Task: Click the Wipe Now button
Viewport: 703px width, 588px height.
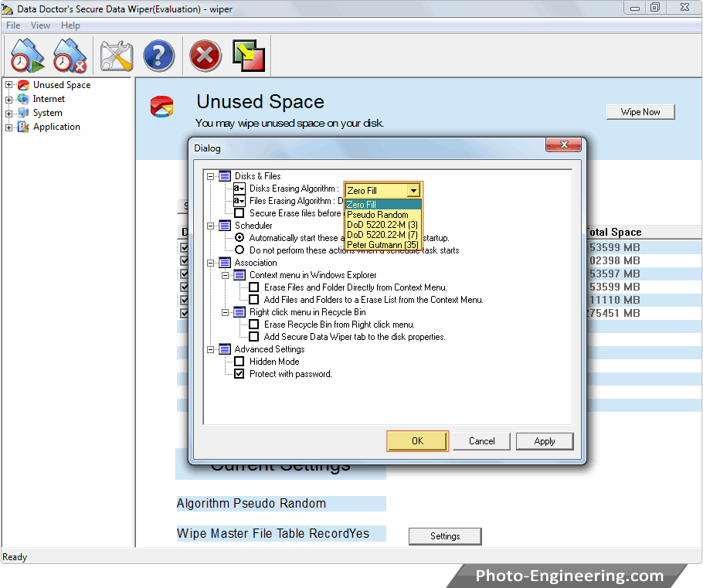Action: pos(640,112)
